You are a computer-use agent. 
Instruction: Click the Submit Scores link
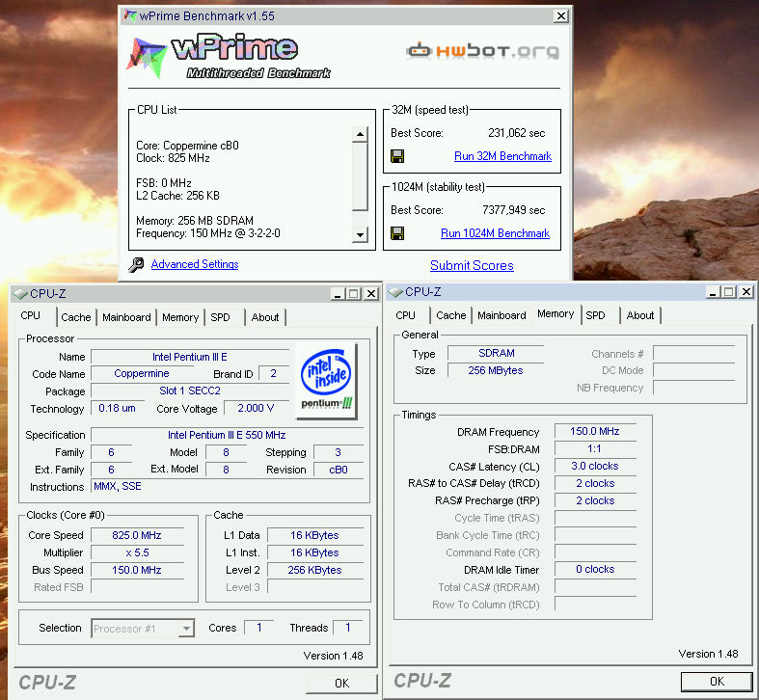(472, 265)
